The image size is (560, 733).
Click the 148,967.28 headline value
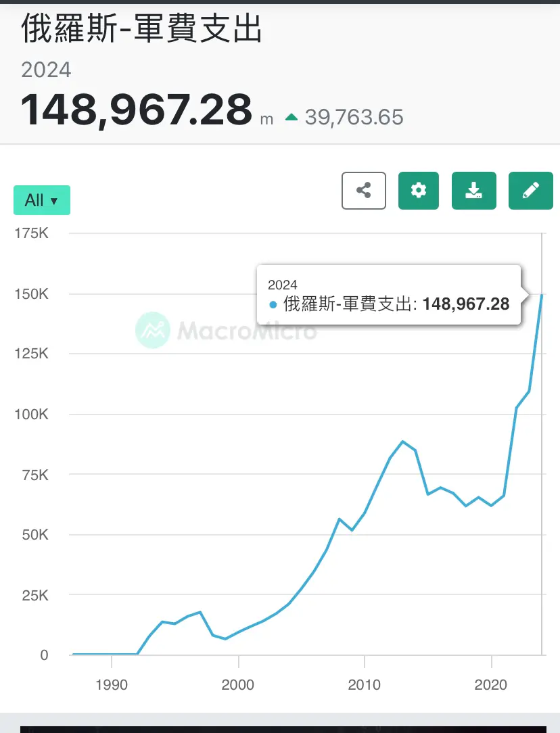tap(137, 110)
